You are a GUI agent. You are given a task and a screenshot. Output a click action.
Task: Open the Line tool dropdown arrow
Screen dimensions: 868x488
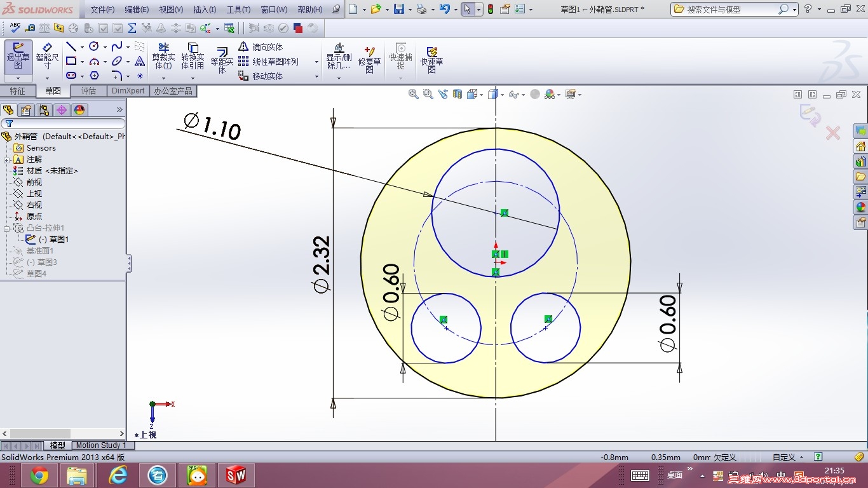coord(82,47)
